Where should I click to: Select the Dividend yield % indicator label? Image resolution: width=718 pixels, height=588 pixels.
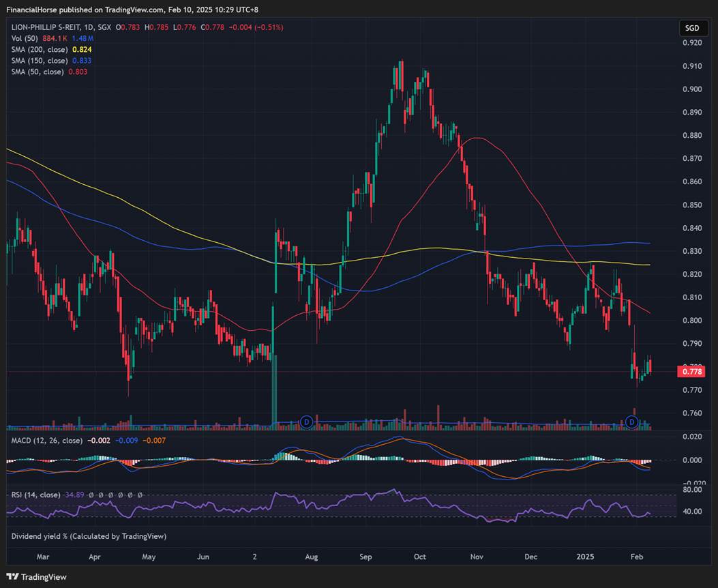pyautogui.click(x=89, y=535)
